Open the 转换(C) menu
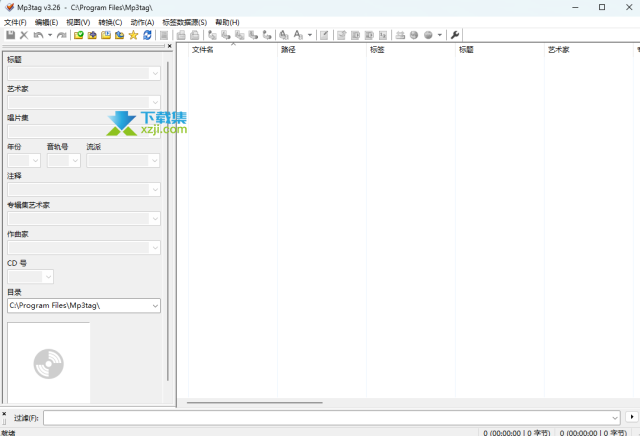 point(110,22)
